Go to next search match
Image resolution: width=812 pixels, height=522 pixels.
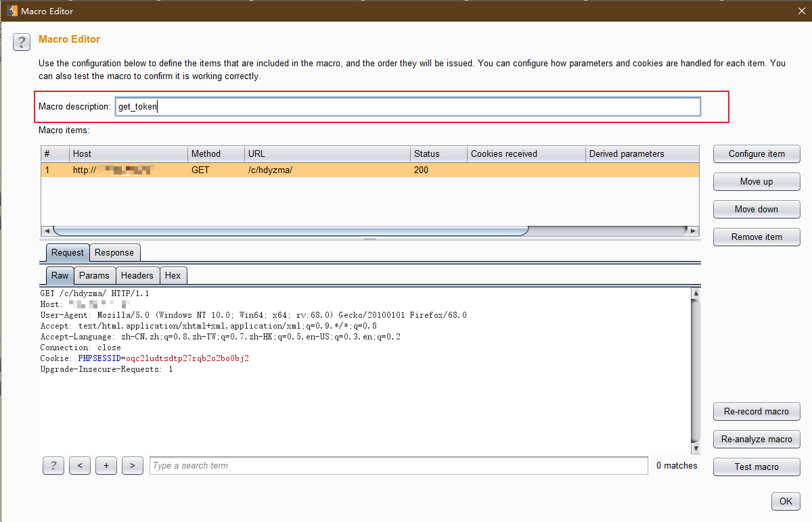[x=133, y=465]
